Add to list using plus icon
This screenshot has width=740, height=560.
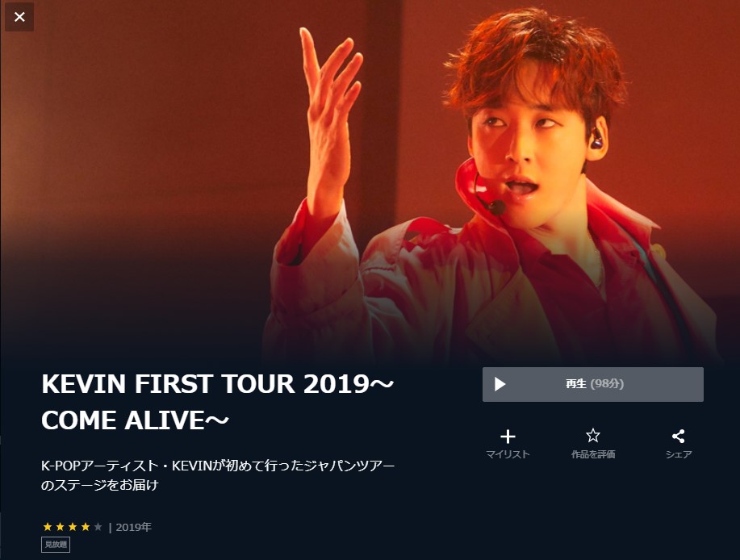(508, 437)
